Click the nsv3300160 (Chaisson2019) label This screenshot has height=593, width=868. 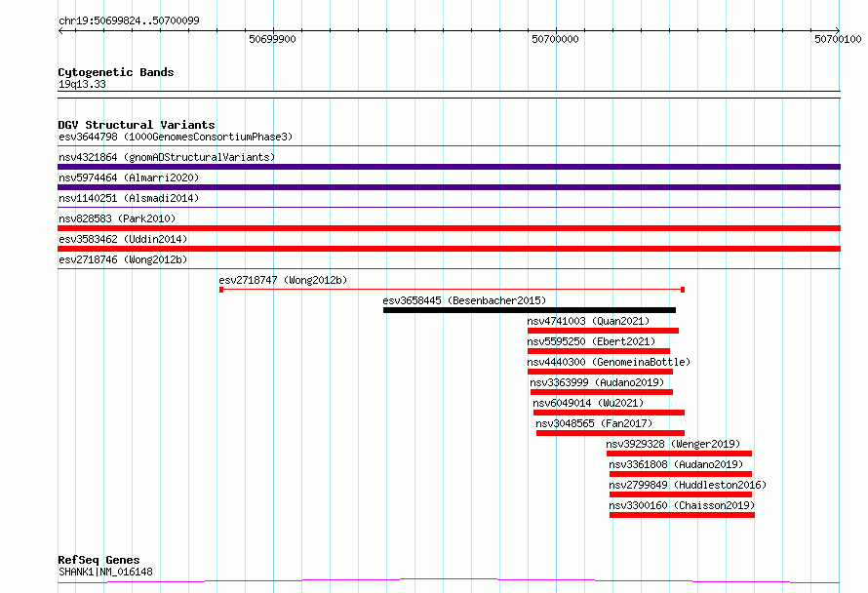coord(682,505)
